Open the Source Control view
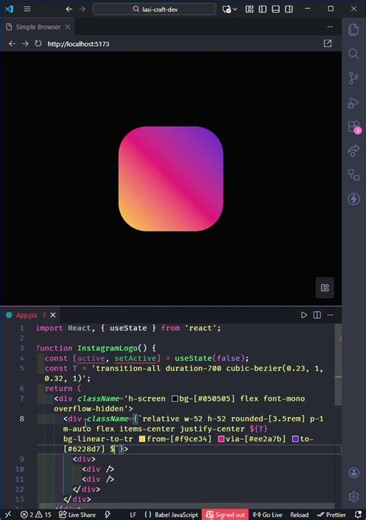Screen dimensions: 366x520 (354, 78)
